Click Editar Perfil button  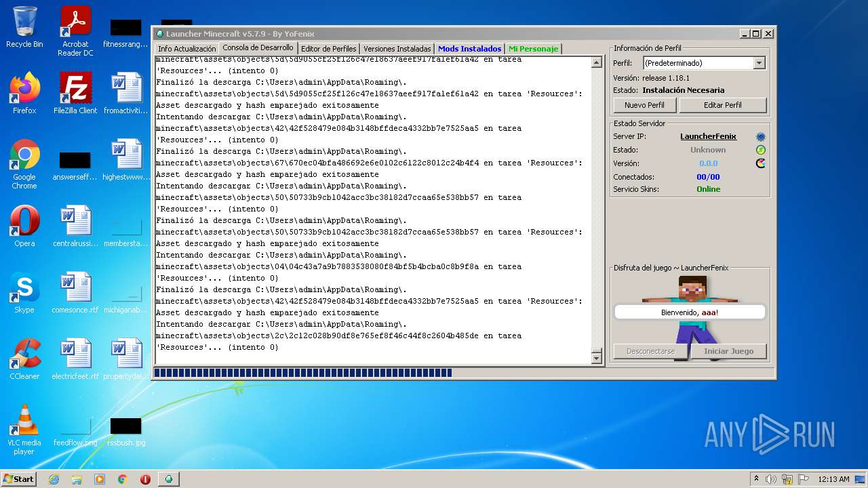click(723, 105)
